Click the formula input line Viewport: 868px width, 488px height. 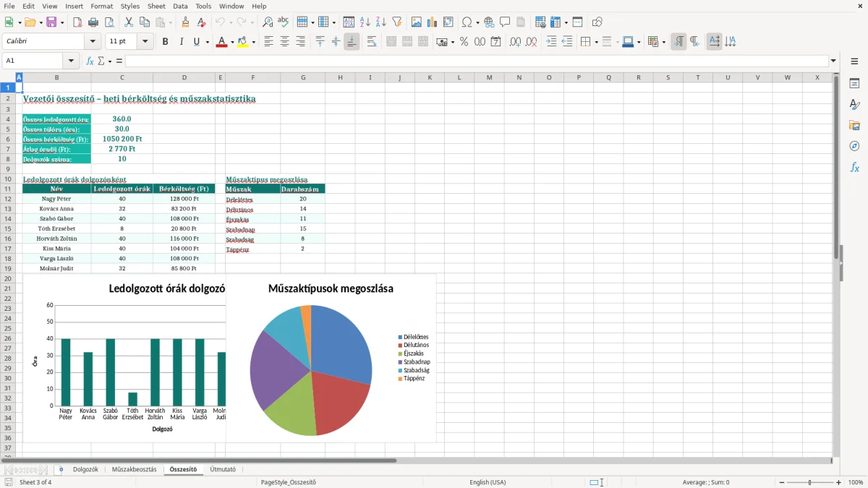pyautogui.click(x=477, y=61)
